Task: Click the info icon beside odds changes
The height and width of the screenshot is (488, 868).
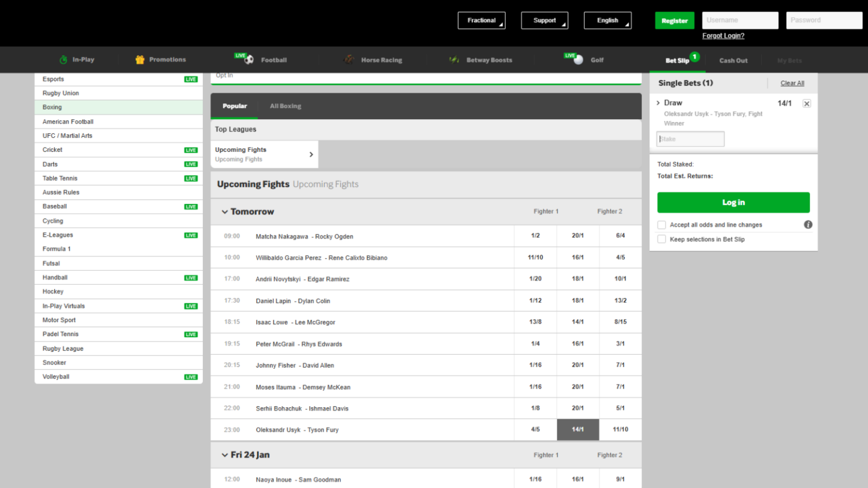Action: pos(808,225)
